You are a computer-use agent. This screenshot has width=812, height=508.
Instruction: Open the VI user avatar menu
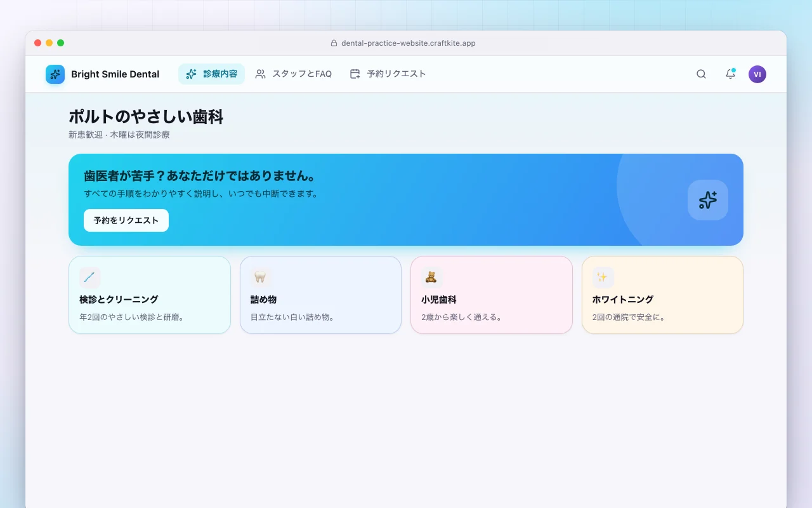tap(757, 74)
